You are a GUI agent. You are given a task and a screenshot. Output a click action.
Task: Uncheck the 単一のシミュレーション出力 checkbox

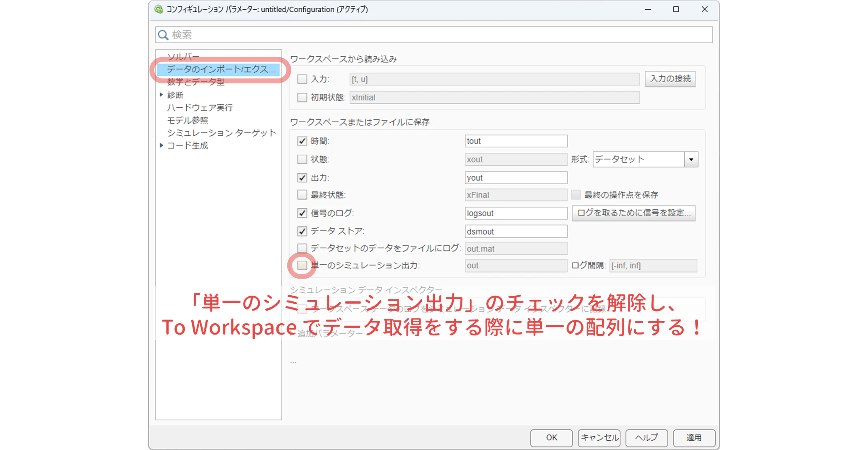302,265
